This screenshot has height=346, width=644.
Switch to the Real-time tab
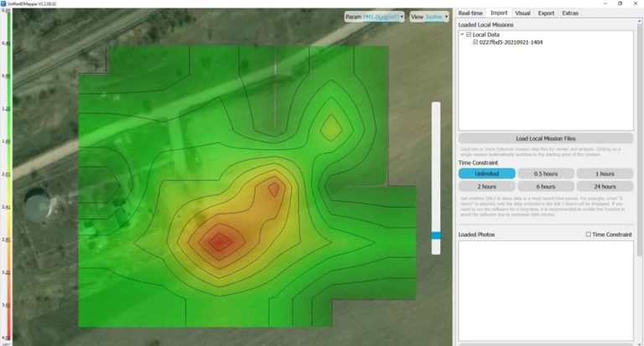(x=470, y=13)
